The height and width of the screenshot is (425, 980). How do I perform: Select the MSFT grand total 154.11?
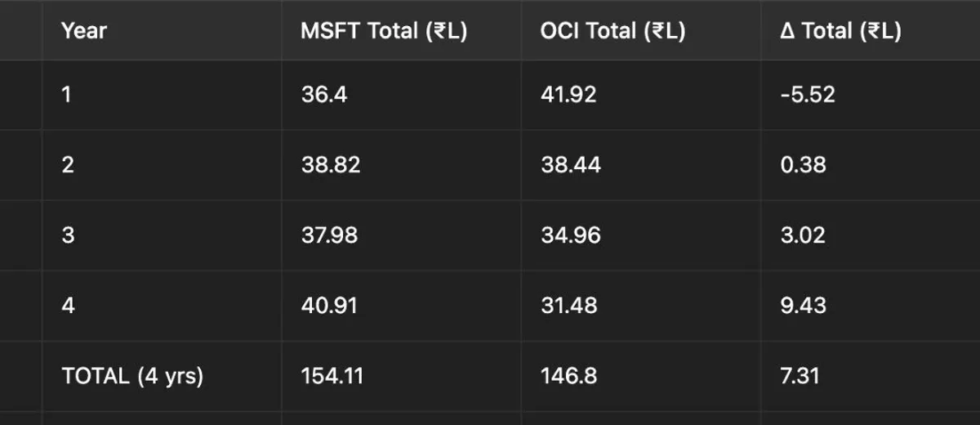[x=332, y=376]
